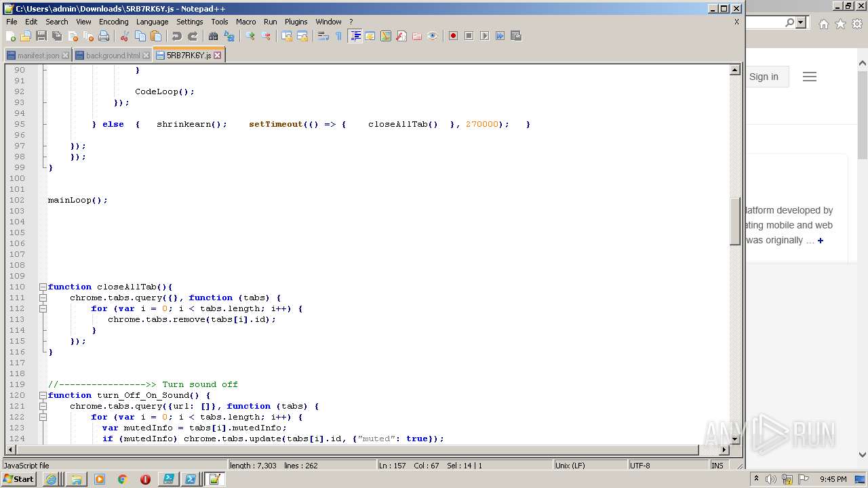Collapse the for-loop fold on line 112
The height and width of the screenshot is (488, 868).
(x=43, y=308)
